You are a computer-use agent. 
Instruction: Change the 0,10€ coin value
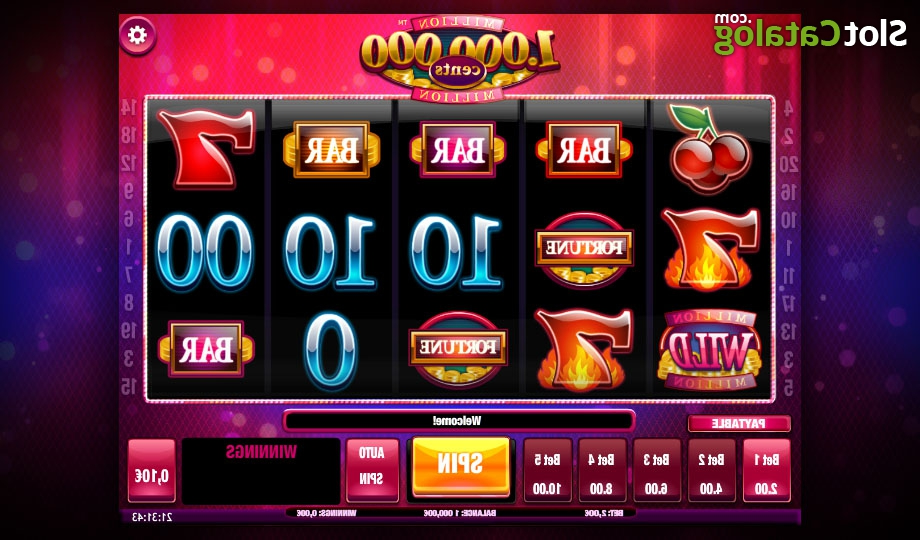(x=151, y=471)
